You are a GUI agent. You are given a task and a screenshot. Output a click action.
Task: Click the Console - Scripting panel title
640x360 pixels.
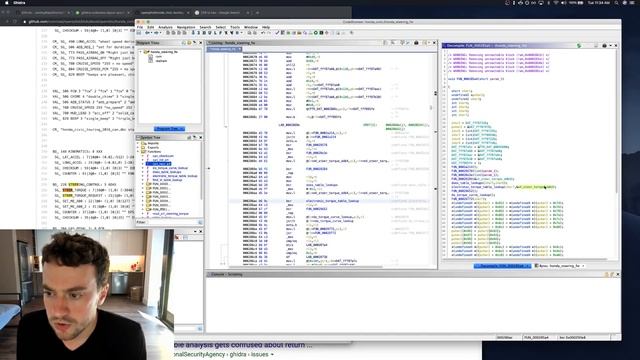click(227, 274)
